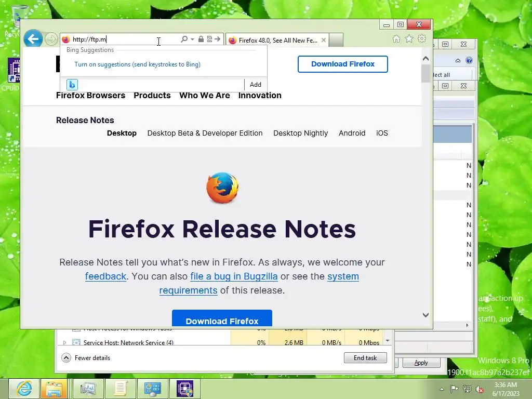Click the large Firefox logo image
Image resolution: width=532 pixels, height=399 pixels.
point(222,188)
